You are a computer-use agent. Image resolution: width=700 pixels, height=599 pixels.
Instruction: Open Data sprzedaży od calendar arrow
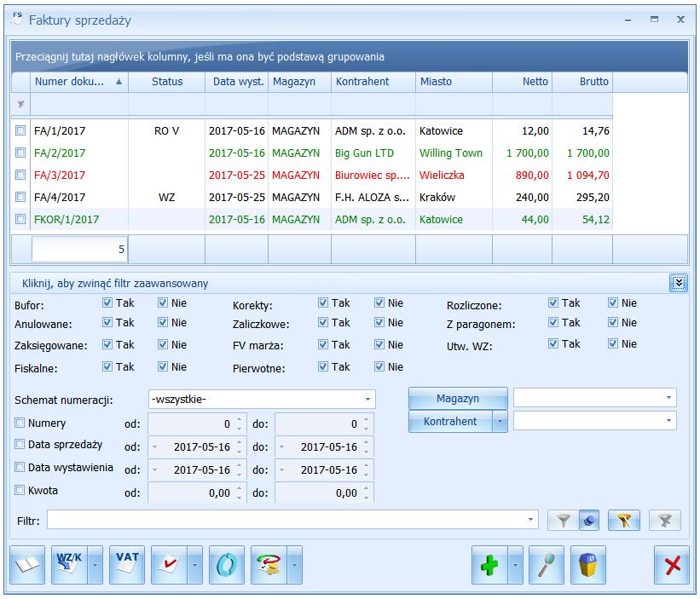pyautogui.click(x=155, y=447)
